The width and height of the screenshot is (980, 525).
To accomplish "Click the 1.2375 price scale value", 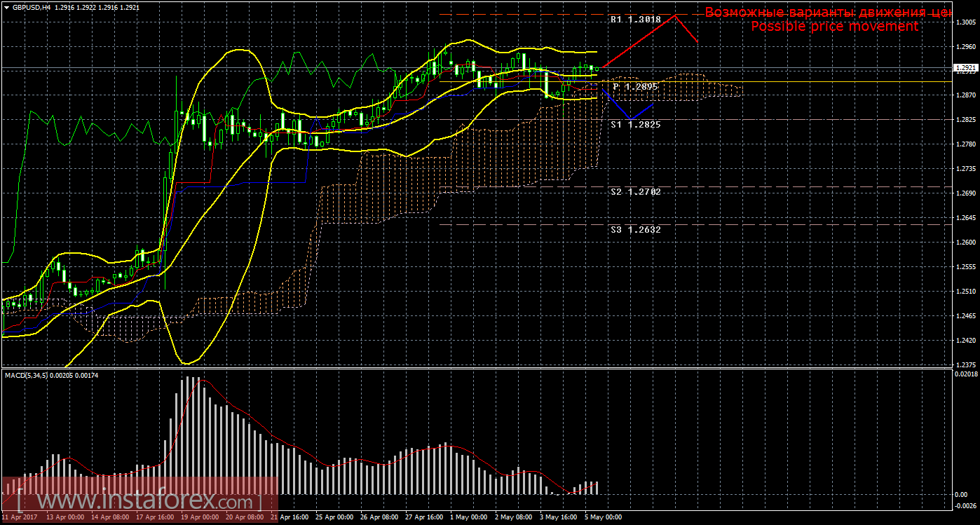I will pyautogui.click(x=965, y=365).
